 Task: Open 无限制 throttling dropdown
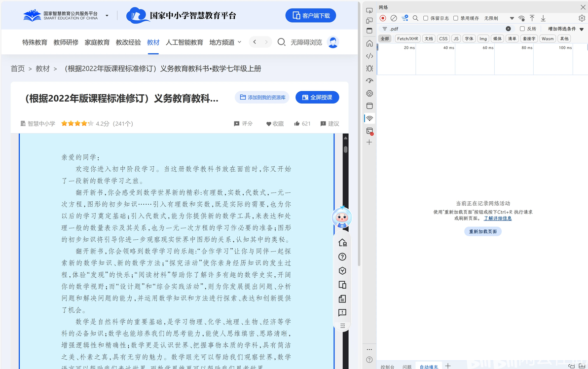pyautogui.click(x=499, y=18)
